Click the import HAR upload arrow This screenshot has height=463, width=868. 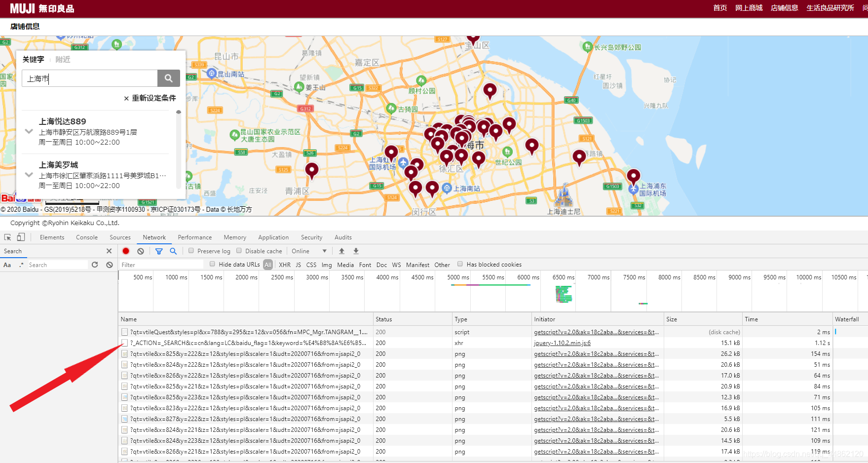341,251
